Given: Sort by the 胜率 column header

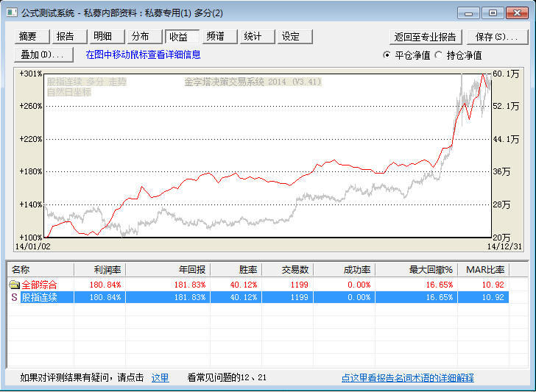Looking at the screenshot, I should [236, 270].
